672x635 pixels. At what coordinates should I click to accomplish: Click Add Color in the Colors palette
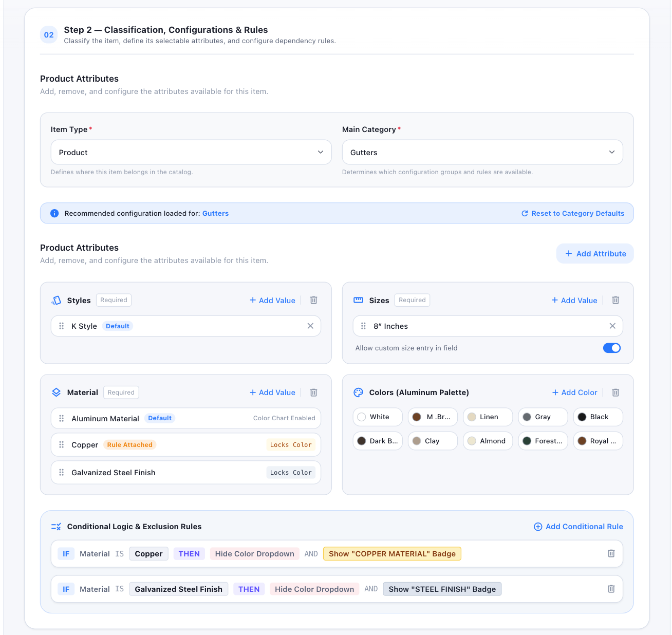[574, 393]
